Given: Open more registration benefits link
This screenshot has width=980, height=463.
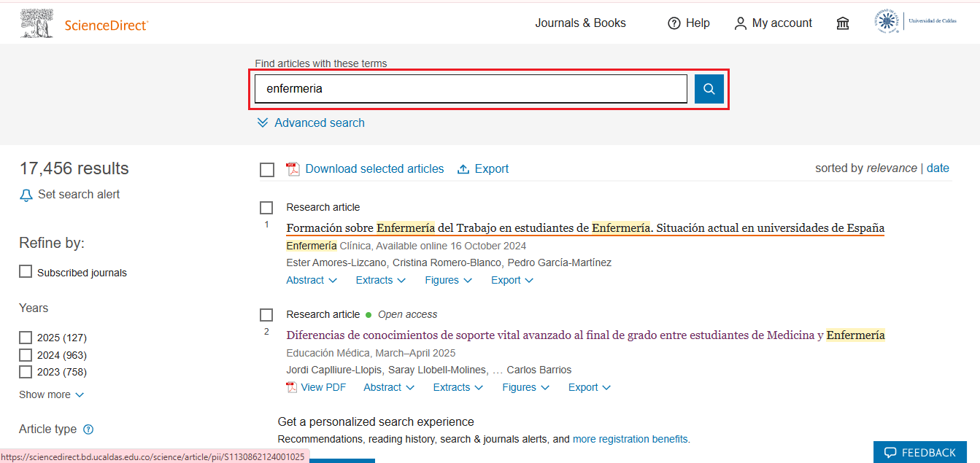Looking at the screenshot, I should click(630, 439).
